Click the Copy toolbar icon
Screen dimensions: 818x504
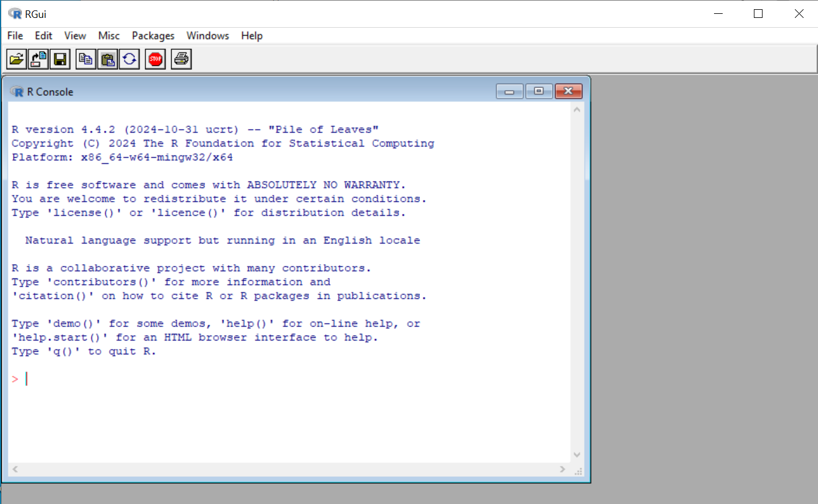86,59
